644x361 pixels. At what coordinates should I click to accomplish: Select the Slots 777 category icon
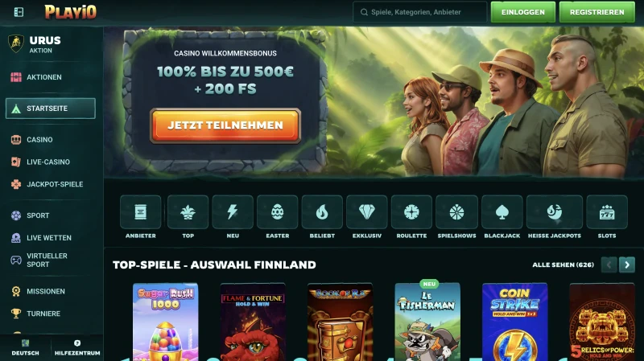tap(607, 212)
